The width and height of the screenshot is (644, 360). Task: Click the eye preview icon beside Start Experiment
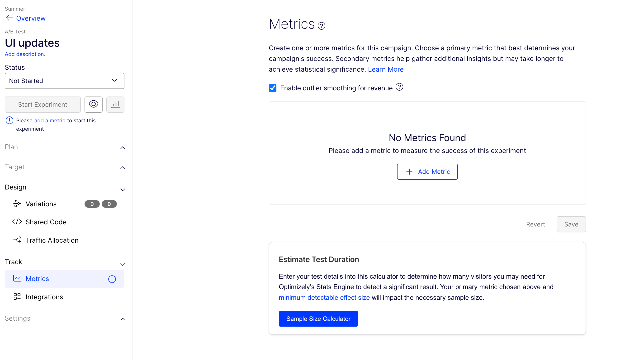94,104
